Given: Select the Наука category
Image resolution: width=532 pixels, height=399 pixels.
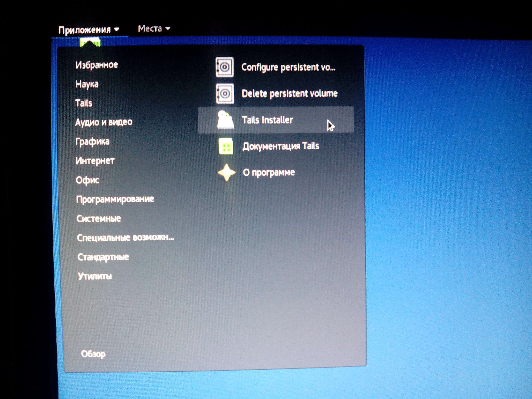Looking at the screenshot, I should [87, 84].
